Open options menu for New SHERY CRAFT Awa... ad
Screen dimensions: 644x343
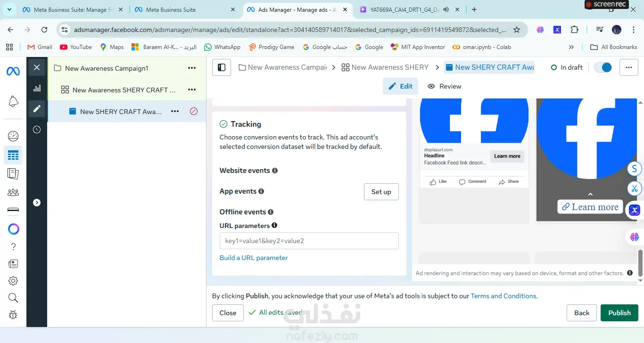pos(175,112)
